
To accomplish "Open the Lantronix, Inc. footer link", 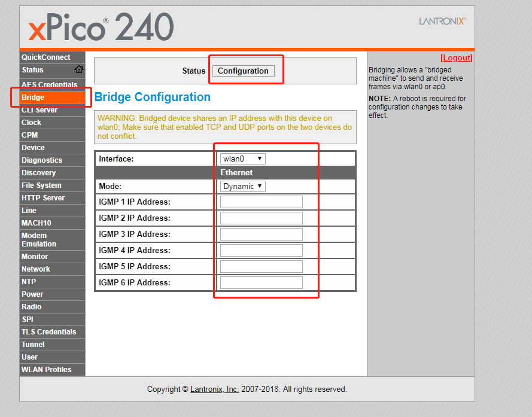I will pos(214,389).
